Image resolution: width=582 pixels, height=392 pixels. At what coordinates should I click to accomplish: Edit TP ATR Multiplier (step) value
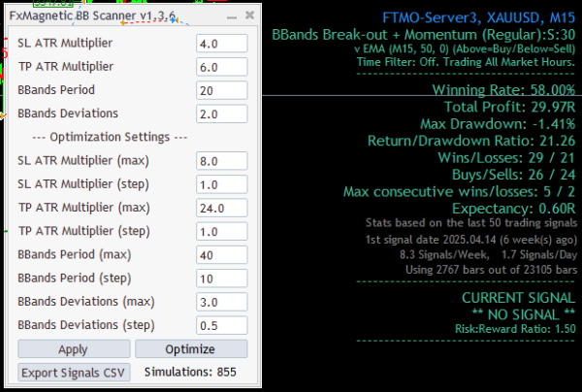[x=221, y=232]
